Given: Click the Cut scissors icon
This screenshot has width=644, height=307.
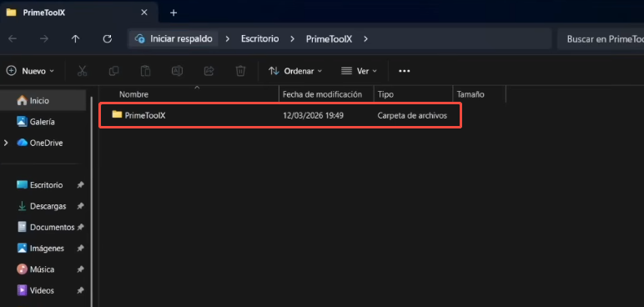Looking at the screenshot, I should click(x=82, y=71).
